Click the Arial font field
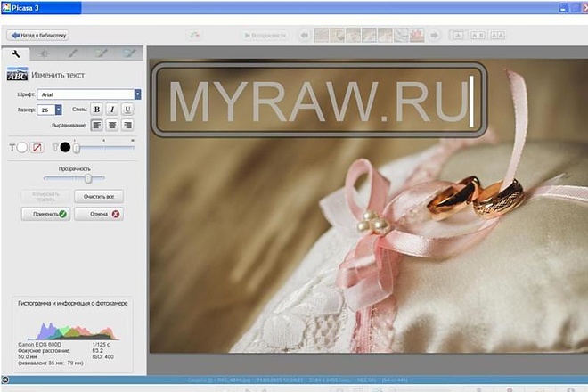The width and height of the screenshot is (588, 392). [86, 94]
